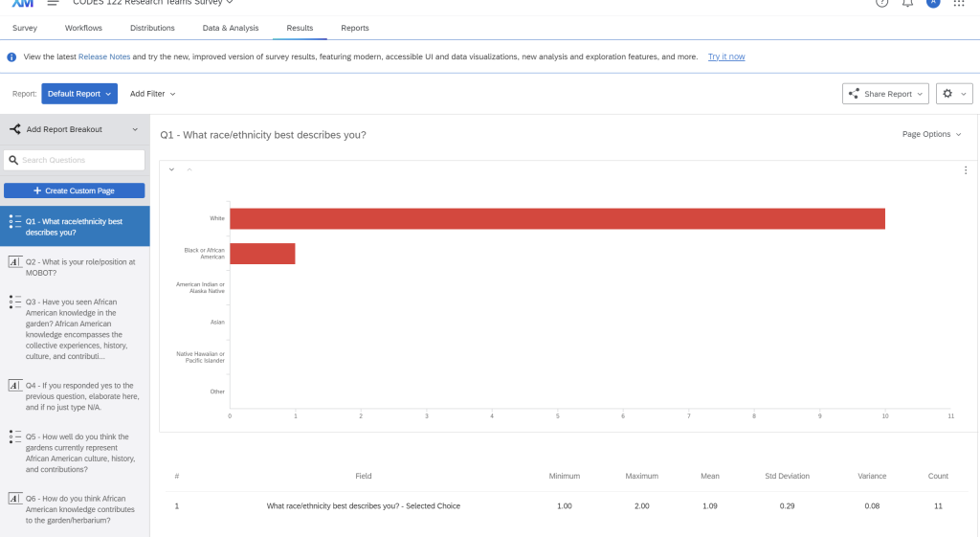Open the notifications bell
Screen dimensions: 980x537
[907, 3]
